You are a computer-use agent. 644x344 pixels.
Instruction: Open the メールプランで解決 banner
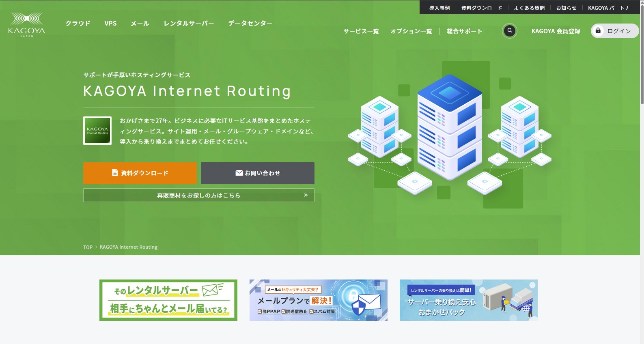[318, 300]
